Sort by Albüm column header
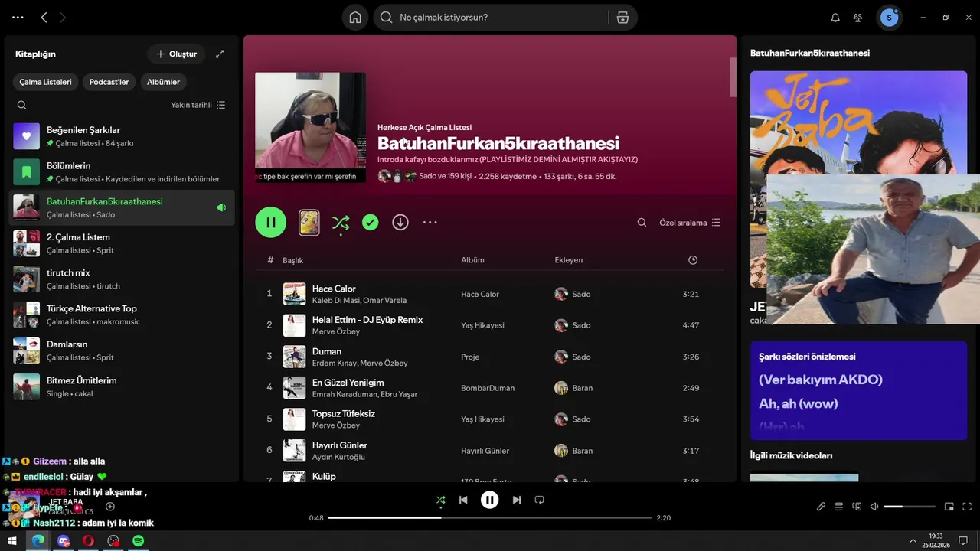This screenshot has width=980, height=551. (472, 260)
